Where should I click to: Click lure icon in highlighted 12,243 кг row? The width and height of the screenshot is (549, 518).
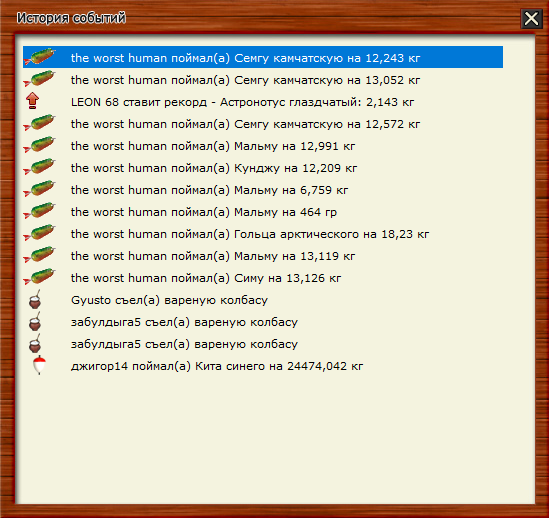click(x=39, y=57)
